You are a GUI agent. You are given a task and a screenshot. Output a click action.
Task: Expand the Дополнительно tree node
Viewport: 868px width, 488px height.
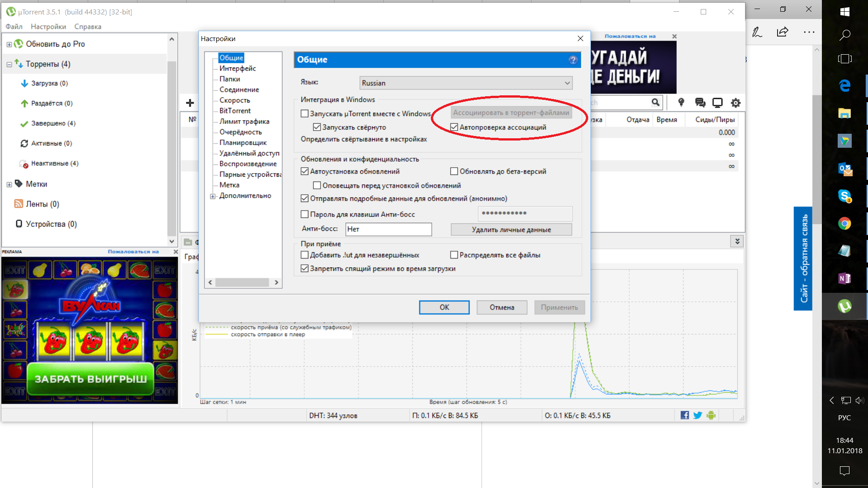[x=212, y=196]
